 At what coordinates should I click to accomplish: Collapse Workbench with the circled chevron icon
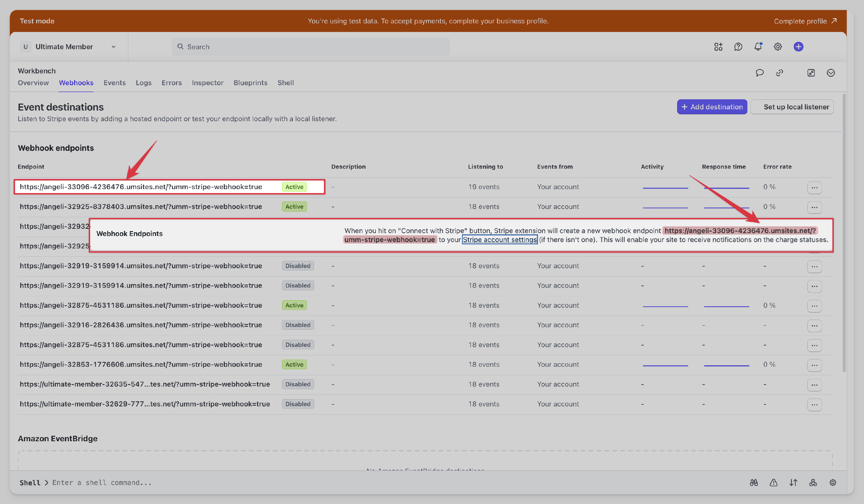(831, 73)
